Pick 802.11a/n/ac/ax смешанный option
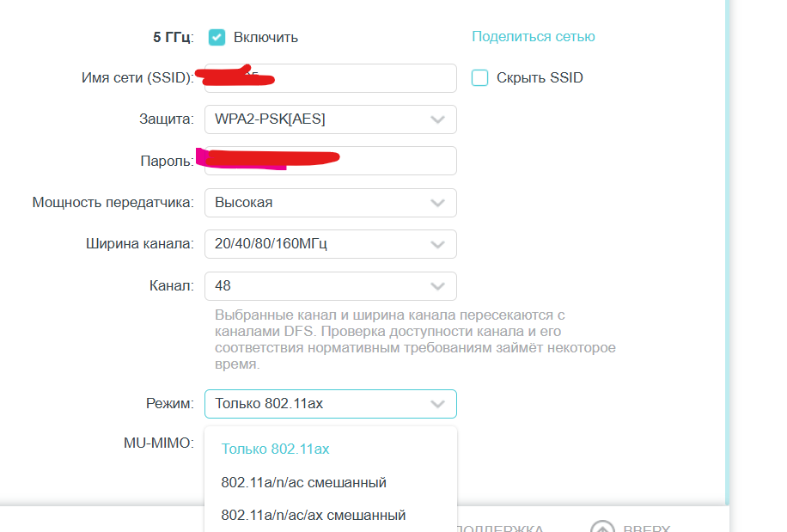 [x=313, y=515]
